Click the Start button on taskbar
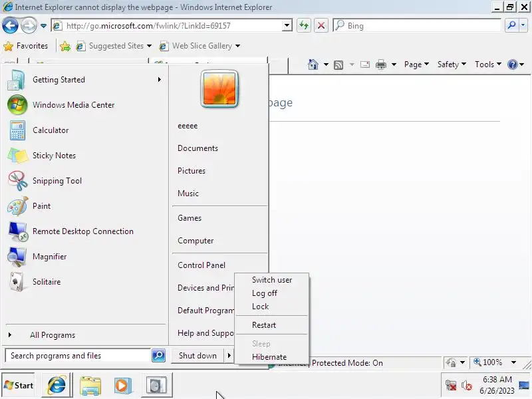 tap(19, 386)
